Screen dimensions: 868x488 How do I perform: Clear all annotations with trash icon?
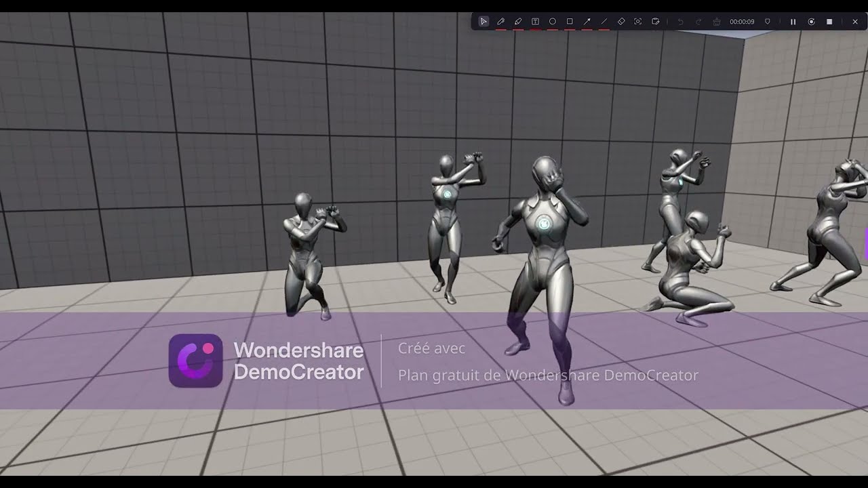coord(717,22)
